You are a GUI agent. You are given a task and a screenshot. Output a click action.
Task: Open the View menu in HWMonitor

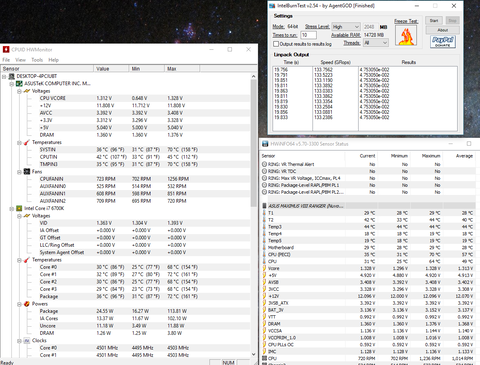[20, 60]
